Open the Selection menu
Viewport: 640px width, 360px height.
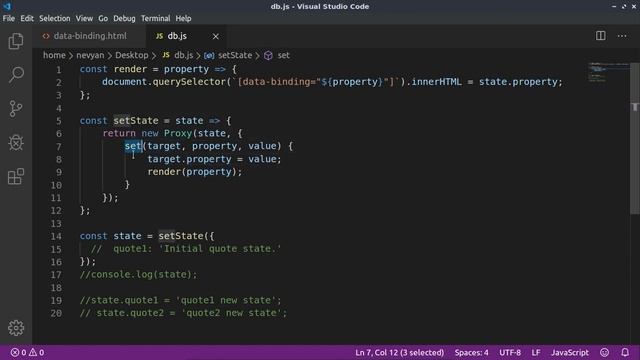(55, 18)
